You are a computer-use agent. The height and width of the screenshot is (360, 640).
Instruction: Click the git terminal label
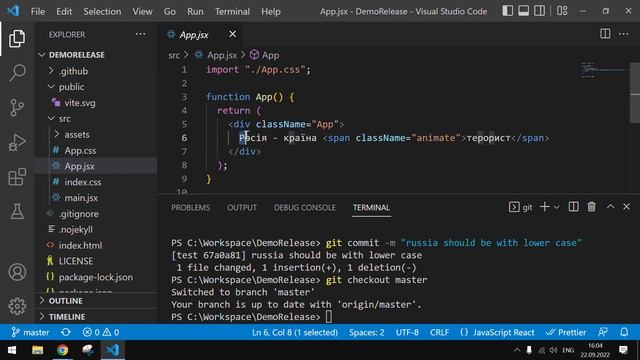(521, 207)
